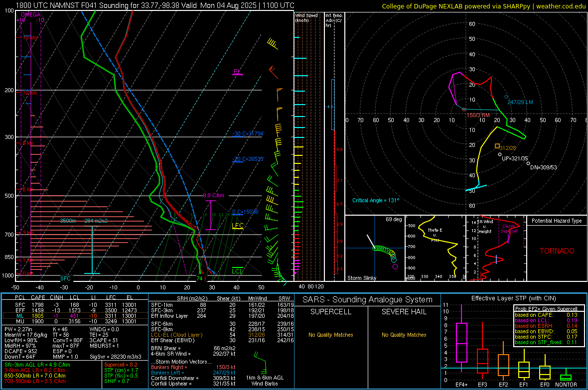The width and height of the screenshot is (588, 390).
Task: Click the '69 deg' slinky angle label
Action: coord(394,219)
